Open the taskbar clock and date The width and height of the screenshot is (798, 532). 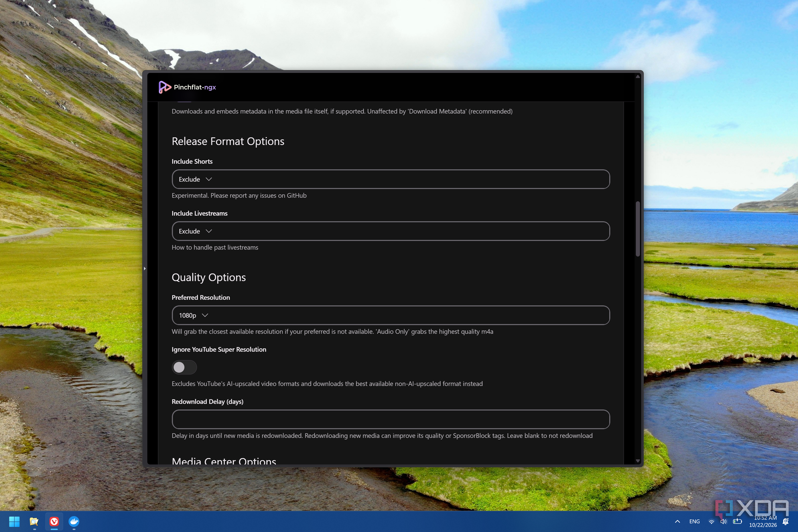pyautogui.click(x=763, y=522)
